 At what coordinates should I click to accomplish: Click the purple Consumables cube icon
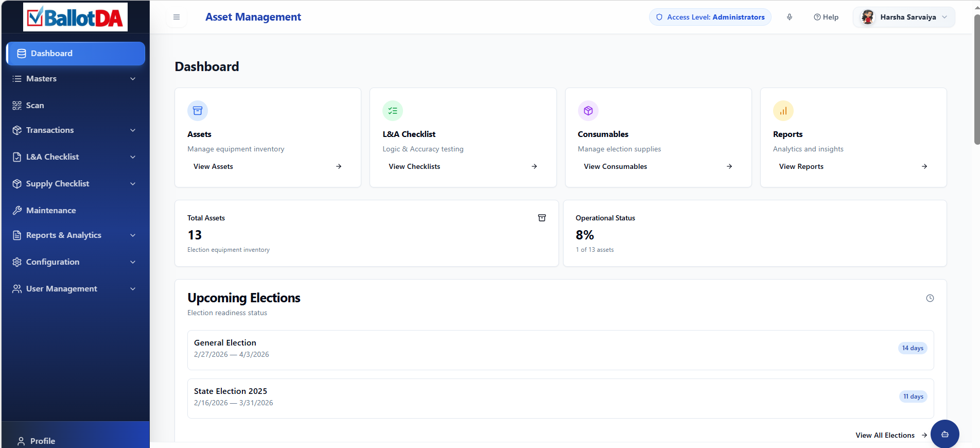588,111
